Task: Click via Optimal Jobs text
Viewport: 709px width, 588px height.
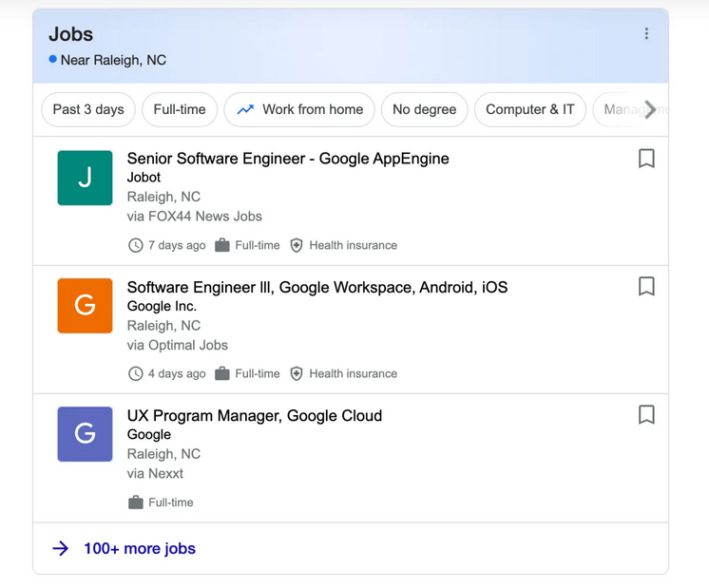Action: 177,346
